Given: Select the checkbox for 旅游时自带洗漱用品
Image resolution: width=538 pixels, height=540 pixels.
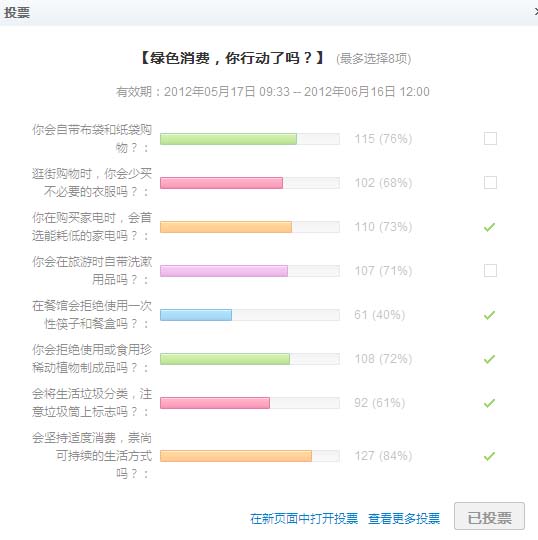Looking at the screenshot, I should pyautogui.click(x=490, y=271).
